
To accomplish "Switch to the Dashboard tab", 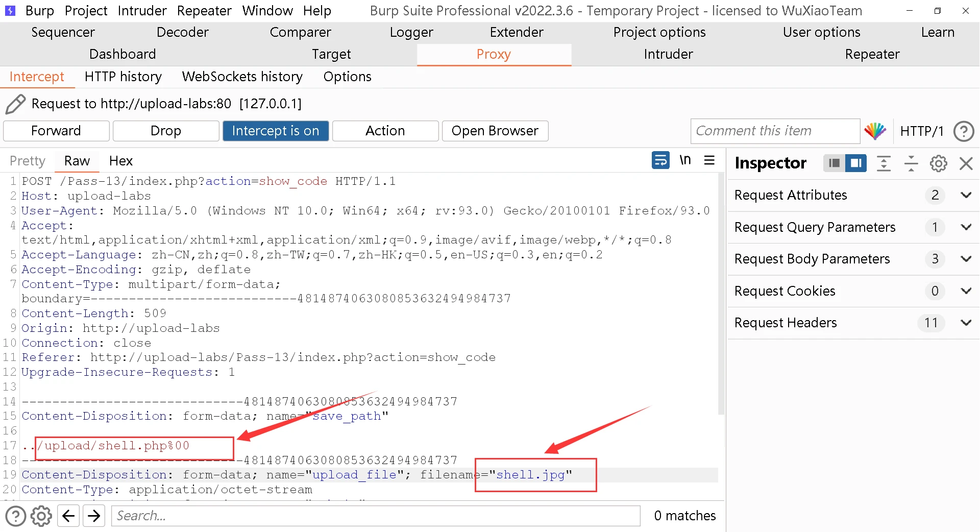I will 122,54.
